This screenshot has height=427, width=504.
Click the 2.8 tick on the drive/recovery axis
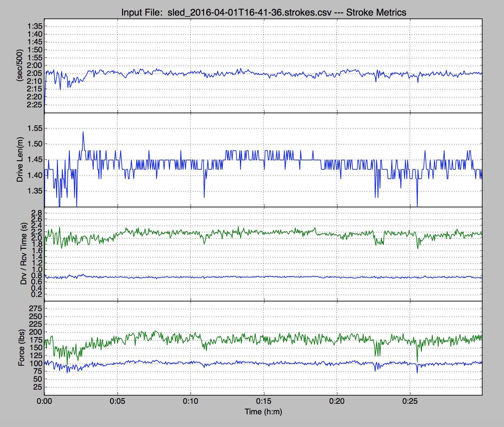(x=37, y=213)
